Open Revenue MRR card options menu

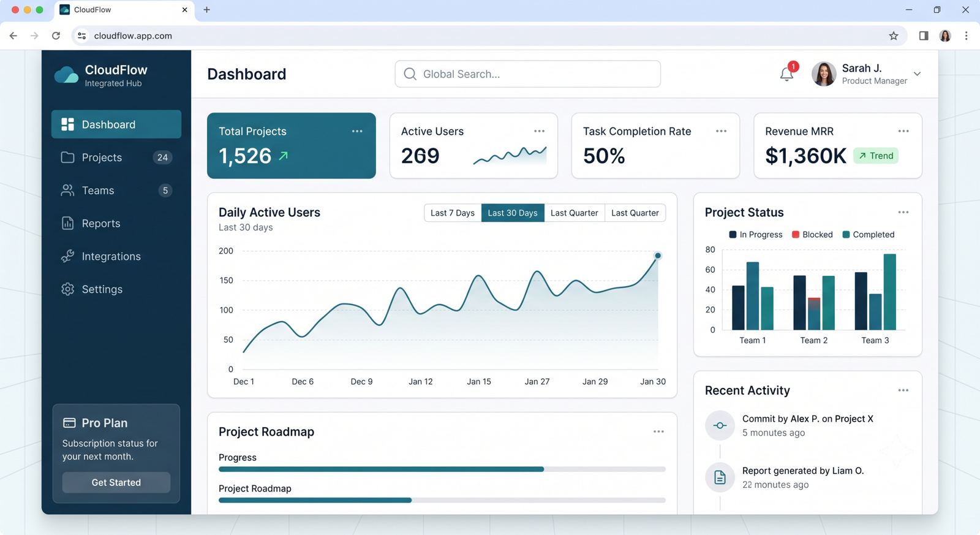tap(903, 131)
